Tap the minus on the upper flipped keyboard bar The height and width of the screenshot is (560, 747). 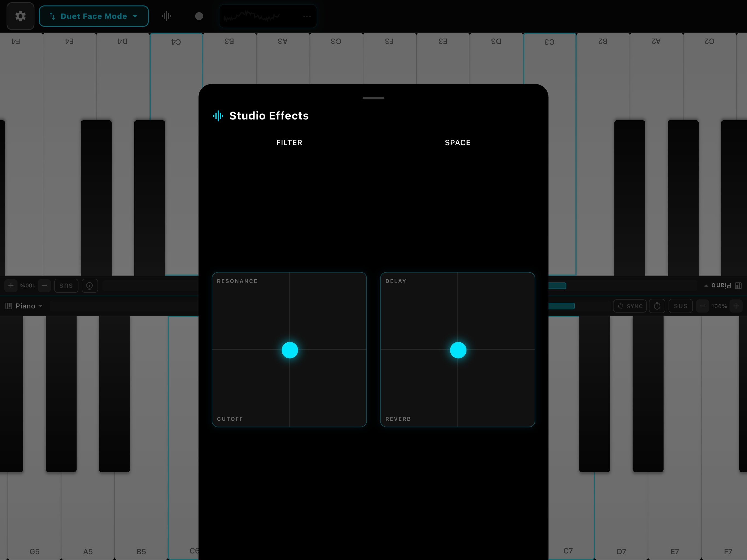click(44, 286)
